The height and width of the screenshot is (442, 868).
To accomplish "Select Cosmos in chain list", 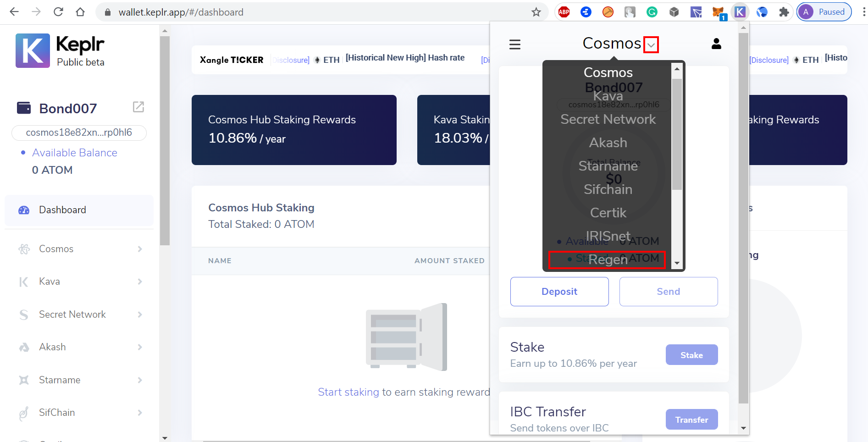I will (608, 72).
